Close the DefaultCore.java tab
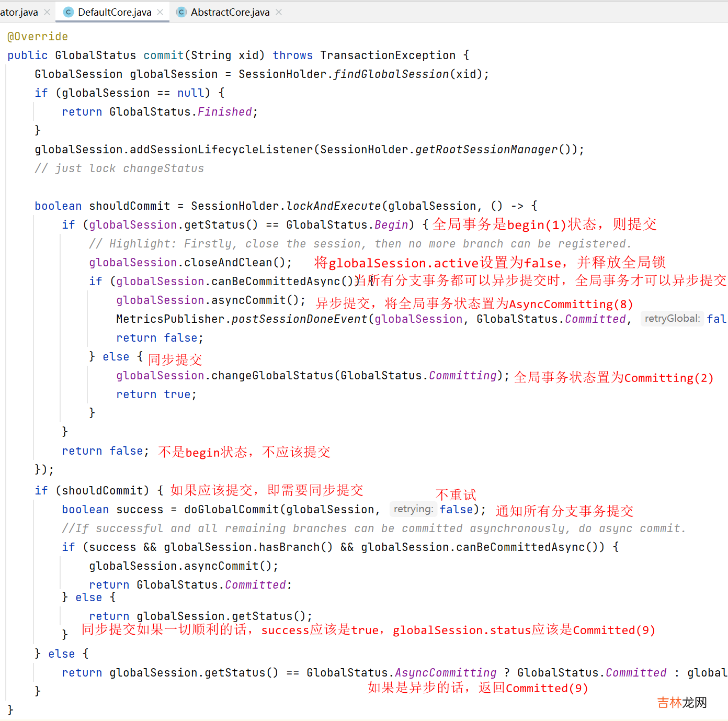 (160, 12)
